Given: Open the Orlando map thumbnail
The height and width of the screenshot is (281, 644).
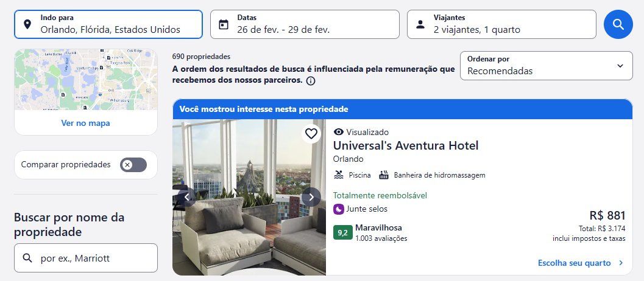Looking at the screenshot, I should point(86,80).
